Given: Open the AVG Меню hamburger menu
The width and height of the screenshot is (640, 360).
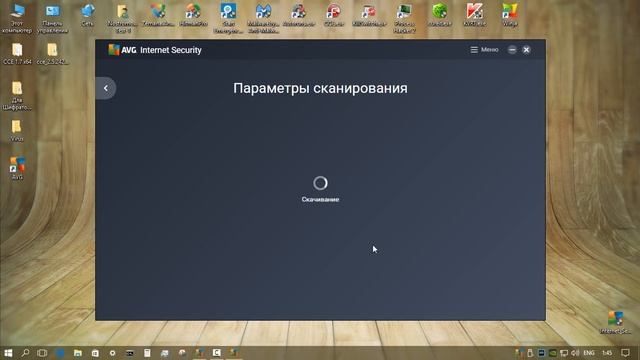Looking at the screenshot, I should coord(484,50).
